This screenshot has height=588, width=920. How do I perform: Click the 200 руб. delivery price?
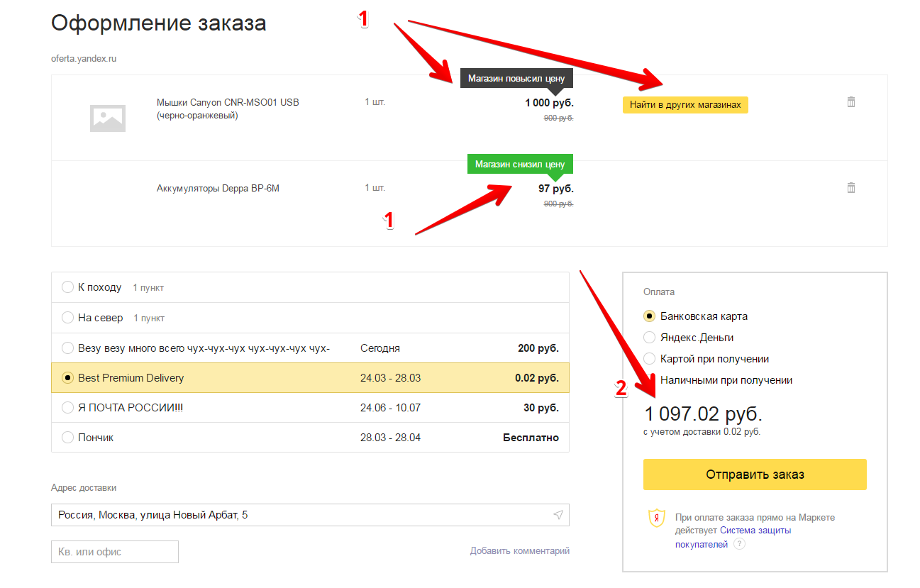[x=538, y=348]
